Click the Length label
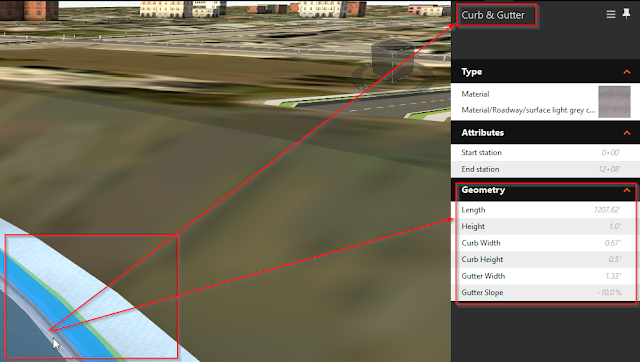Image resolution: width=640 pixels, height=362 pixels. 473,210
